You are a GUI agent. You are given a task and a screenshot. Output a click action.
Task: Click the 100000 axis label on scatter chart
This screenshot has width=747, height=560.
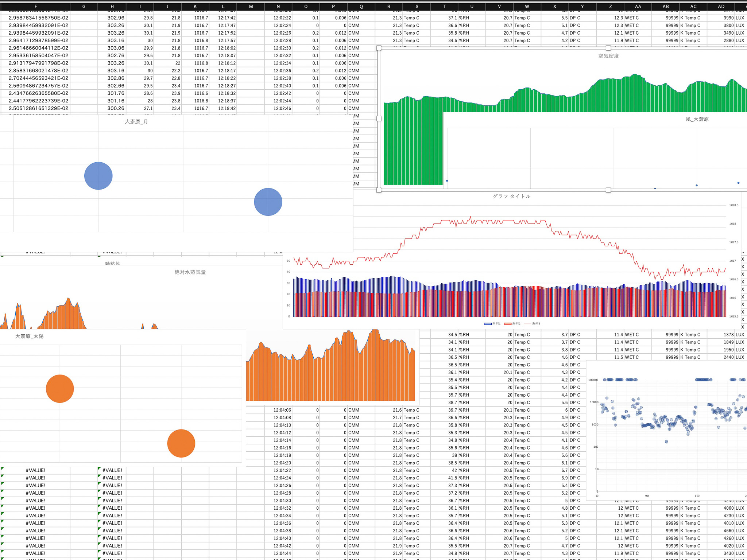pyautogui.click(x=593, y=380)
